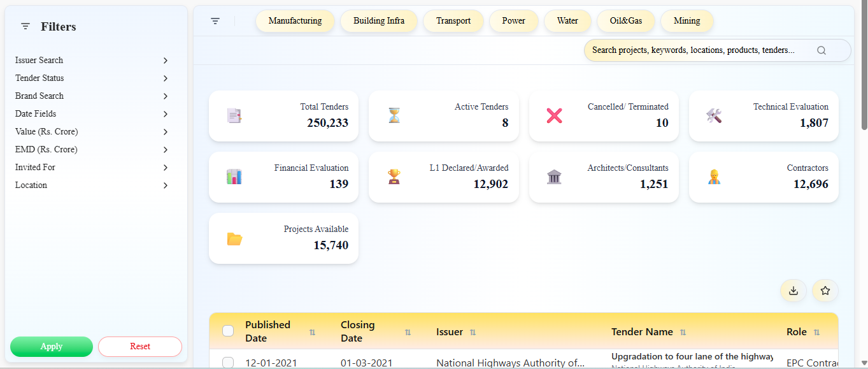The image size is (868, 369).
Task: Sort by Published Date column icon
Action: click(312, 332)
